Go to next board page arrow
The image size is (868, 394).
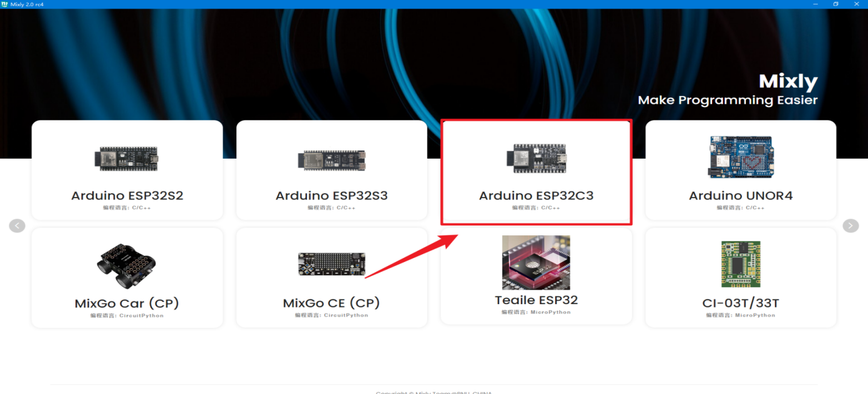pyautogui.click(x=851, y=225)
